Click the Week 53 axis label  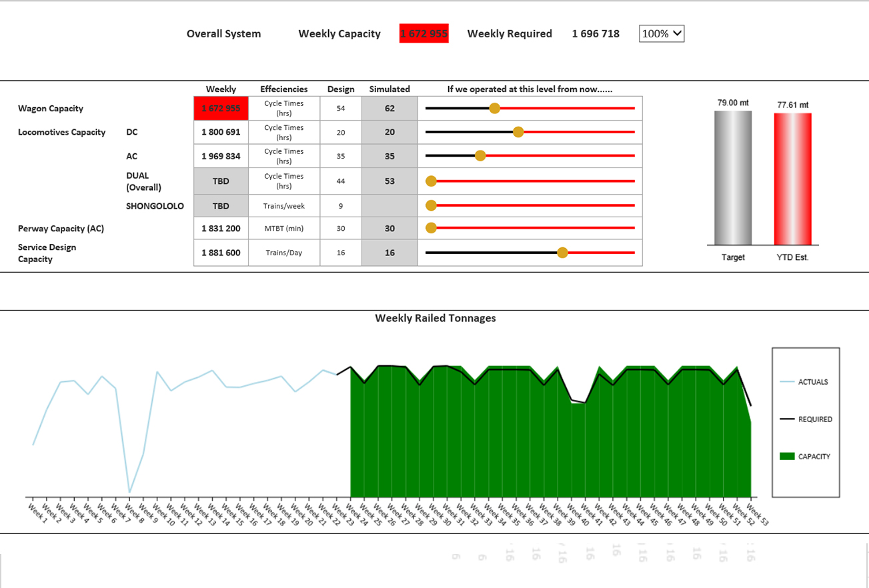click(x=758, y=514)
